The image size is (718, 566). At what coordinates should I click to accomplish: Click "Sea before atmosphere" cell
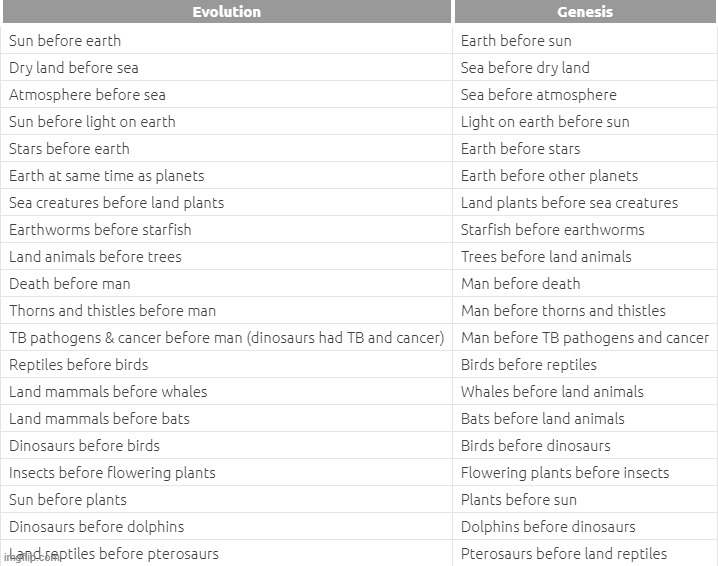click(538, 95)
